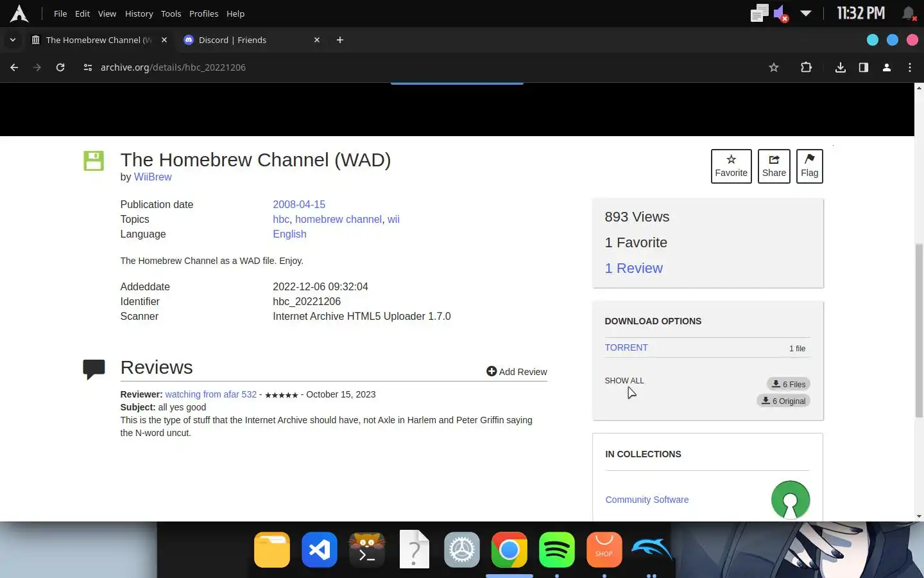Download the 6 Original files
This screenshot has height=578, width=924.
(x=783, y=401)
